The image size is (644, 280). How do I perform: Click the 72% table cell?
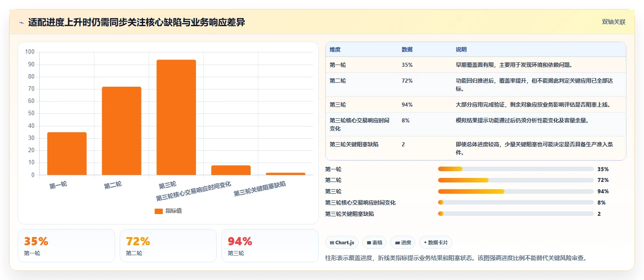tap(407, 81)
